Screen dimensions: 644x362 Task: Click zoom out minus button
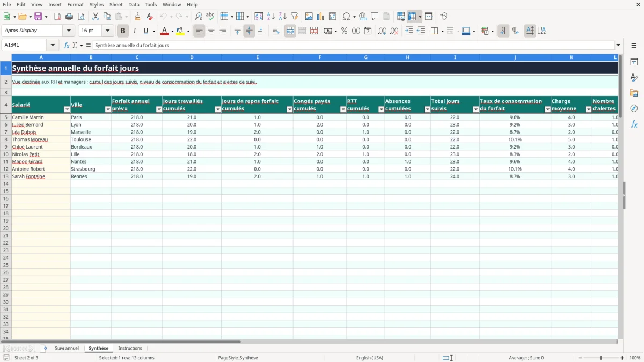(580, 358)
